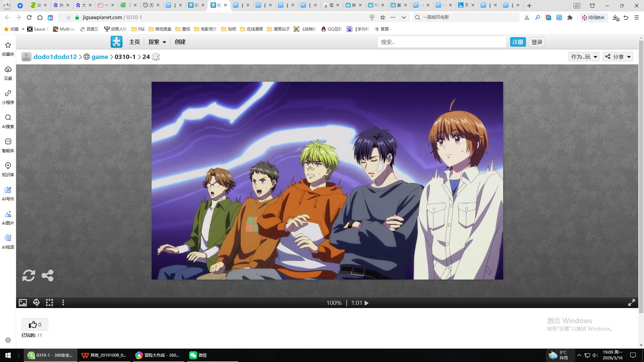Click the restart puzzle circular arrows icon
Screen dimensions: 644x362
(29, 276)
